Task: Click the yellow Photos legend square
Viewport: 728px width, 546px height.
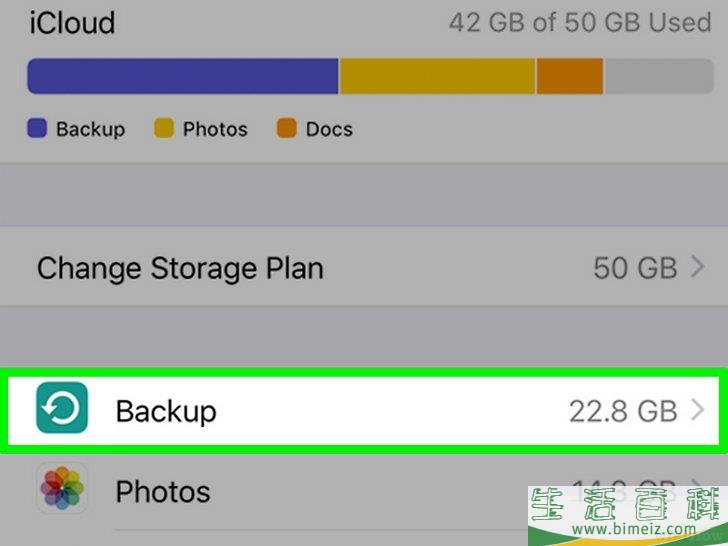Action: click(x=164, y=128)
